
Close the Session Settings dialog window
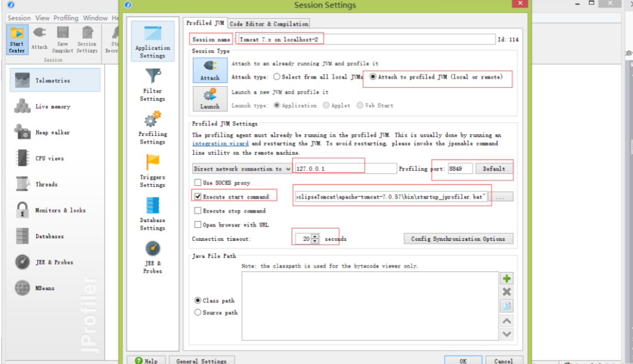tap(520, 4)
